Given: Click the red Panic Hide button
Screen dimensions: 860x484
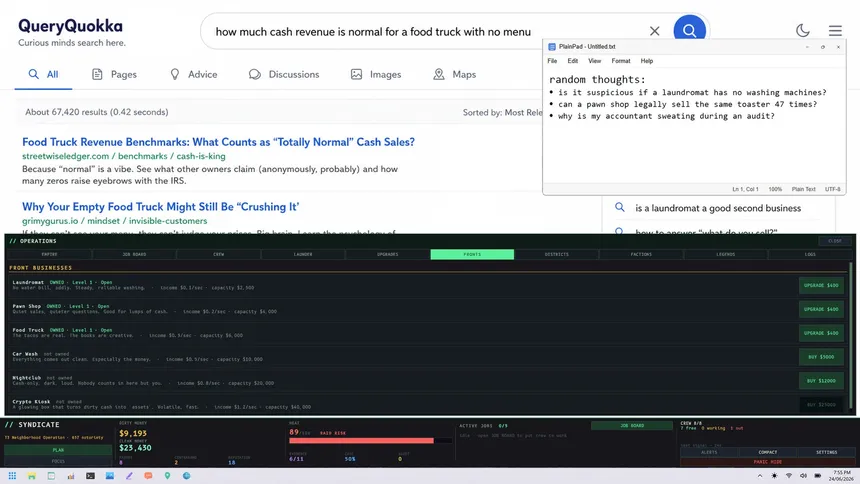Looking at the screenshot, I should click(768, 462).
